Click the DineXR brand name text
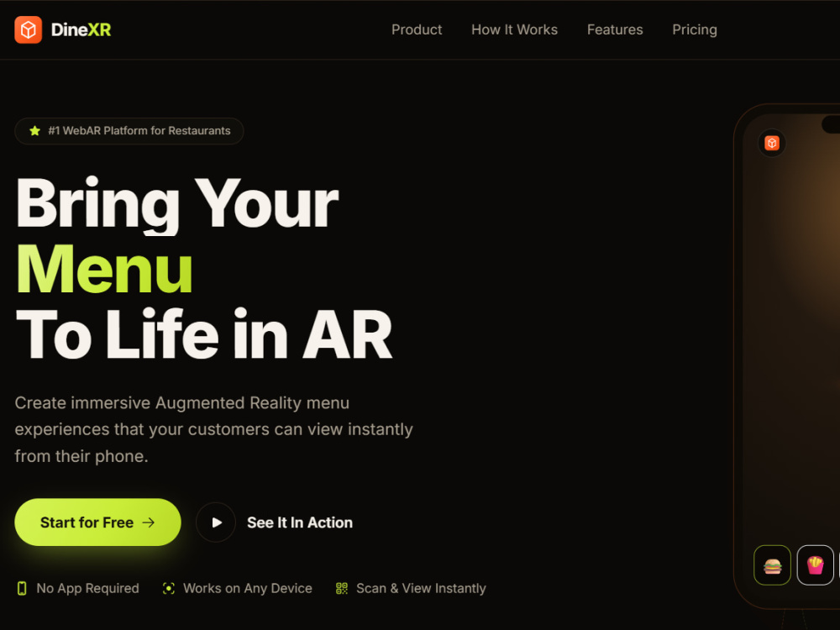 tap(81, 30)
